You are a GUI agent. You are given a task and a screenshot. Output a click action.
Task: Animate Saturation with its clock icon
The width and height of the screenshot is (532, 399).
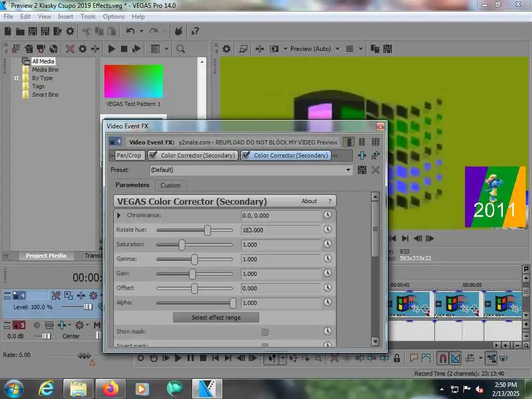(x=327, y=244)
